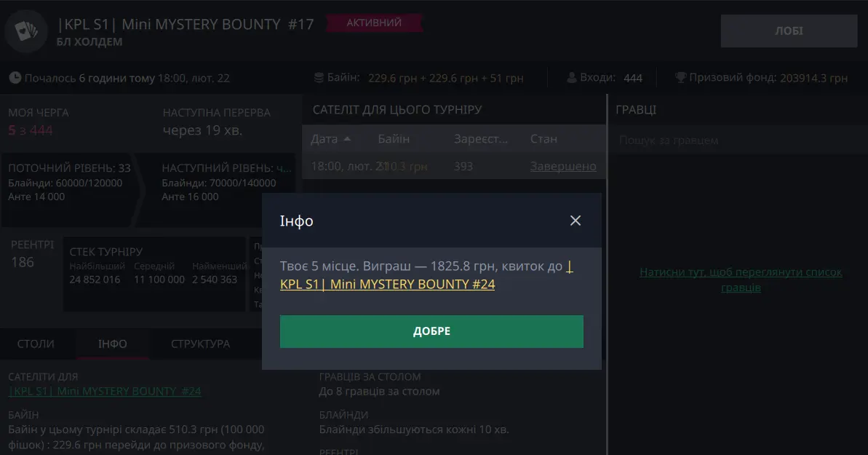This screenshot has width=868, height=455.
Task: Click the trophy icon by Призовий фонд
Action: click(680, 78)
